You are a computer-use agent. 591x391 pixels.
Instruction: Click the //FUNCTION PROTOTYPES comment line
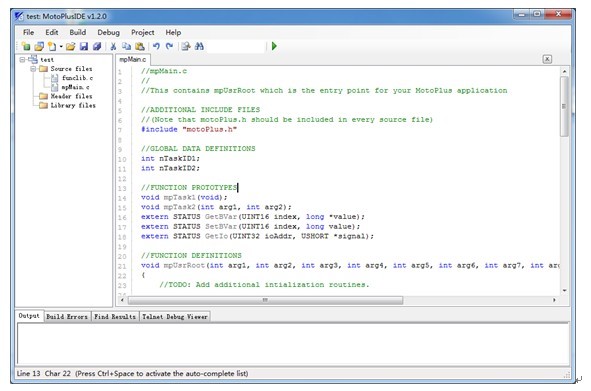point(189,187)
